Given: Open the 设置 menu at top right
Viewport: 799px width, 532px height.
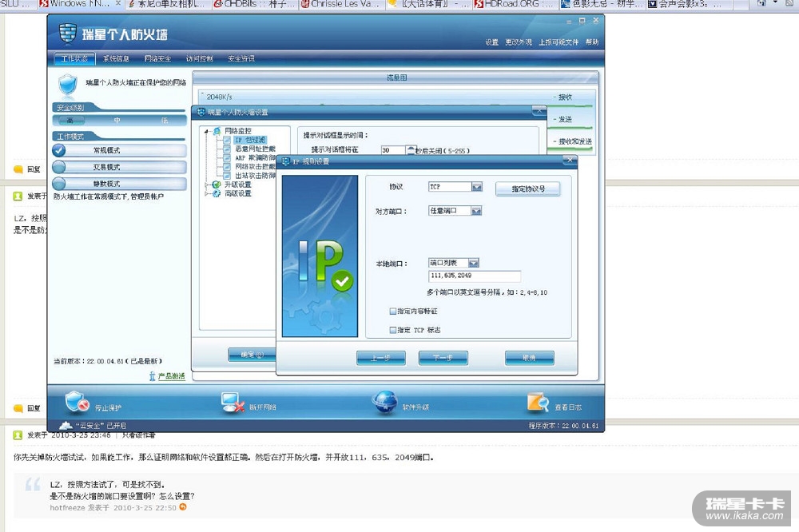Looking at the screenshot, I should [491, 42].
